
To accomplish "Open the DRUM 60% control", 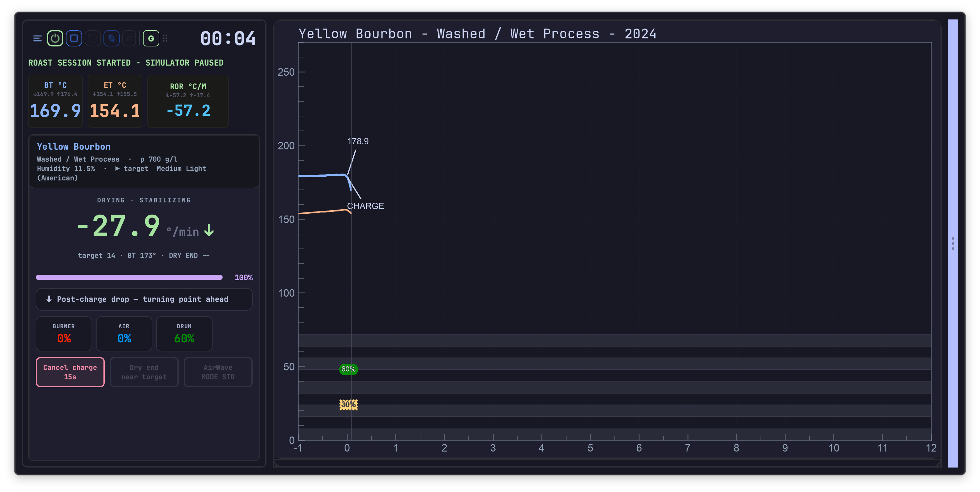I will click(184, 334).
